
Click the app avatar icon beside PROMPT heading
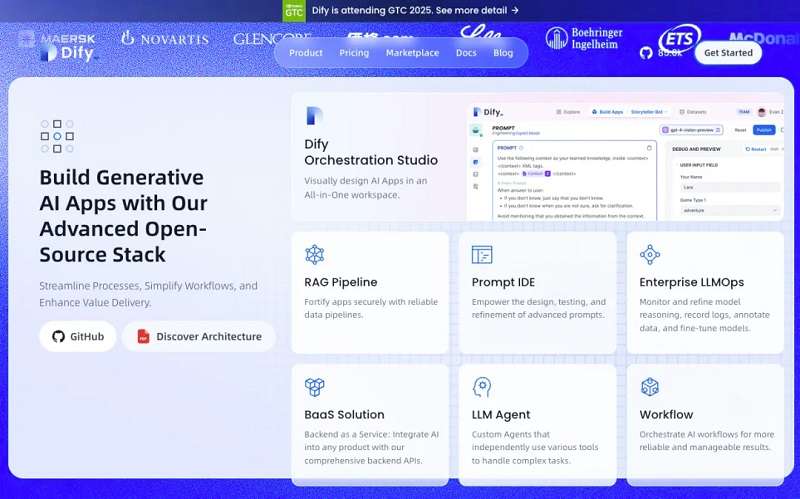(x=477, y=131)
